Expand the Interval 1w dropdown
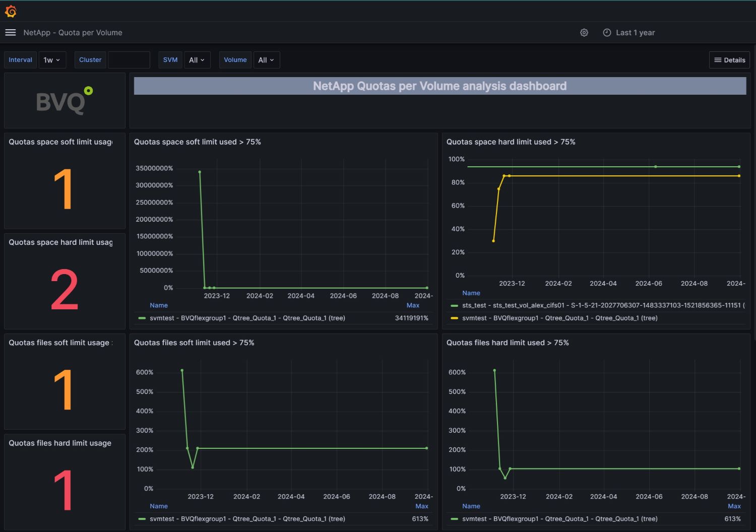Viewport: 756px width, 532px height. [52, 60]
